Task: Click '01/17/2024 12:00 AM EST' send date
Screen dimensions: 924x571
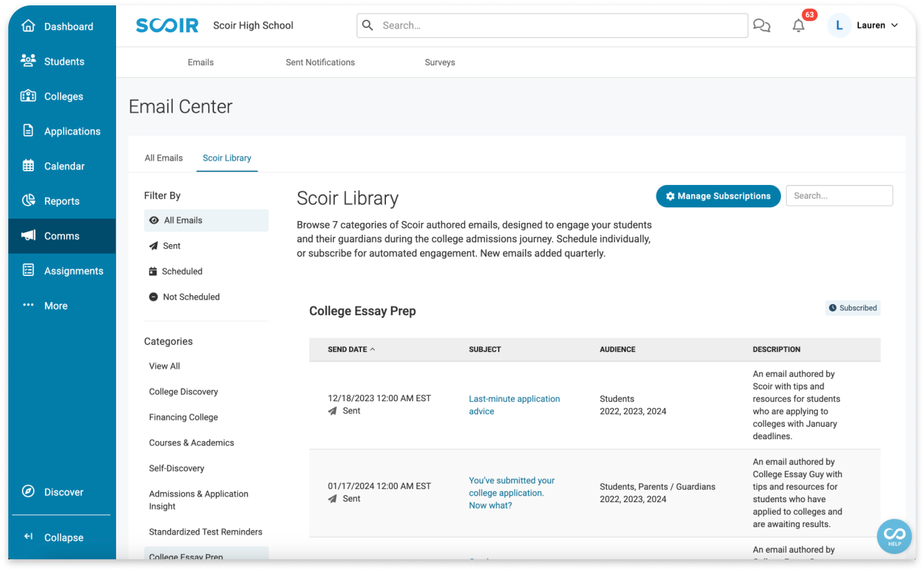Action: click(379, 486)
